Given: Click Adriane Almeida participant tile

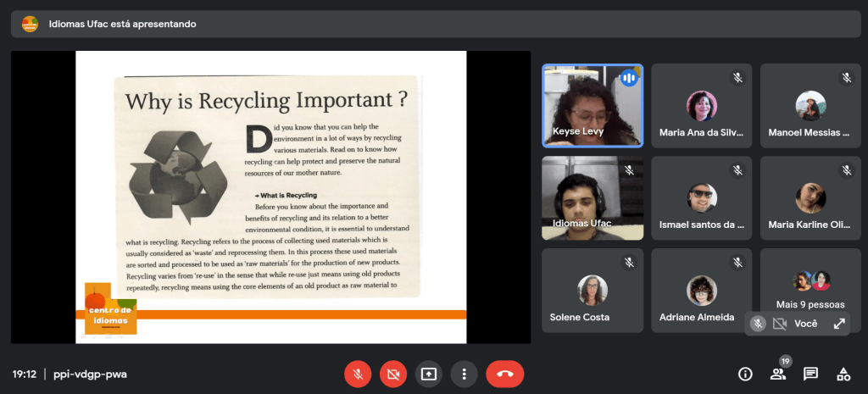Looking at the screenshot, I should (x=701, y=290).
